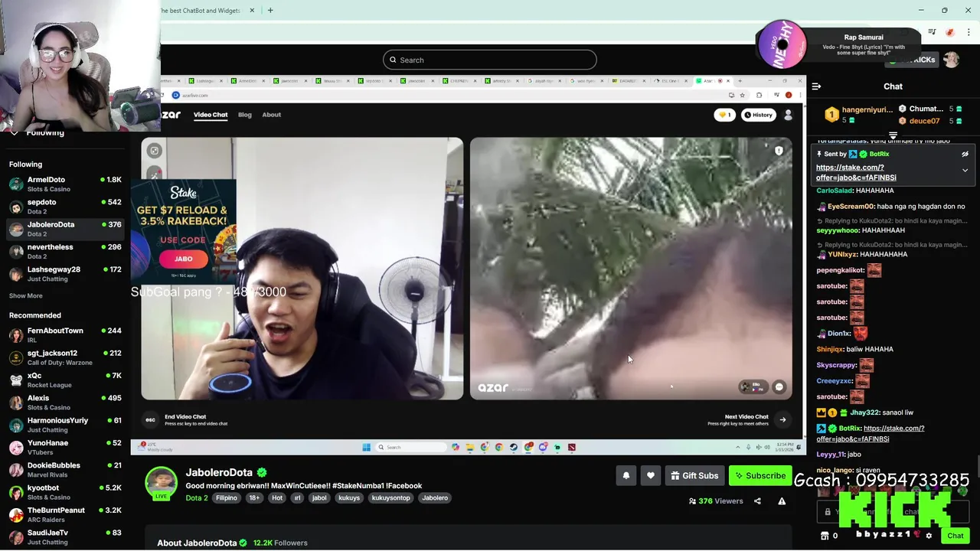Open browser media control icon
The height and width of the screenshot is (551, 980).
point(932,32)
